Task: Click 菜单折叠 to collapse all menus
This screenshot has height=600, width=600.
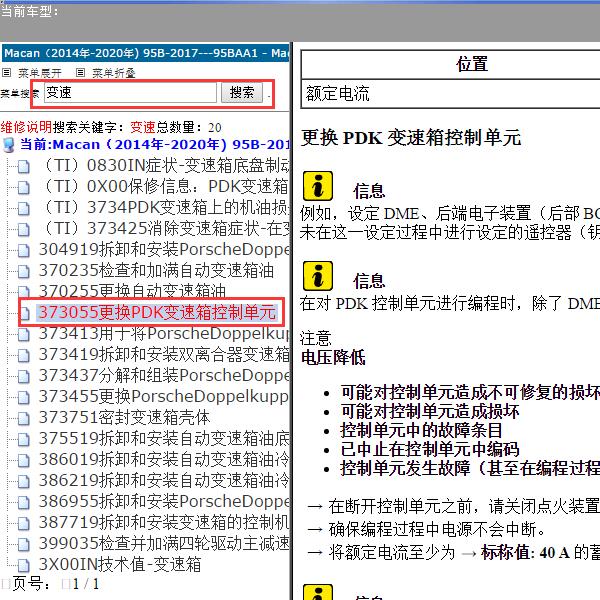Action: pyautogui.click(x=114, y=73)
